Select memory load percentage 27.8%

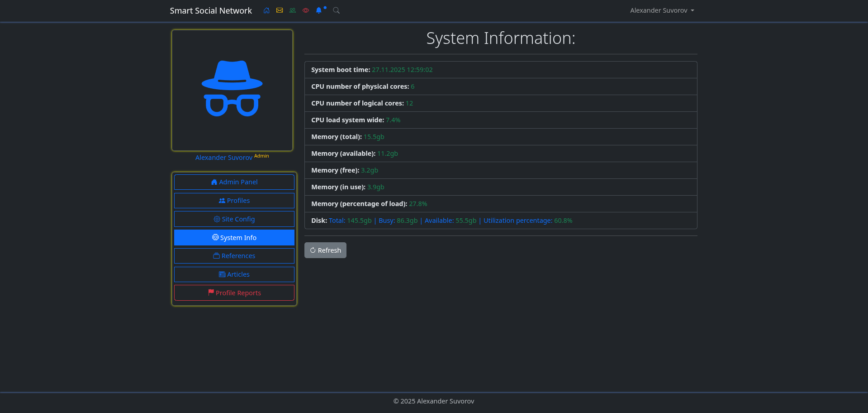point(418,204)
